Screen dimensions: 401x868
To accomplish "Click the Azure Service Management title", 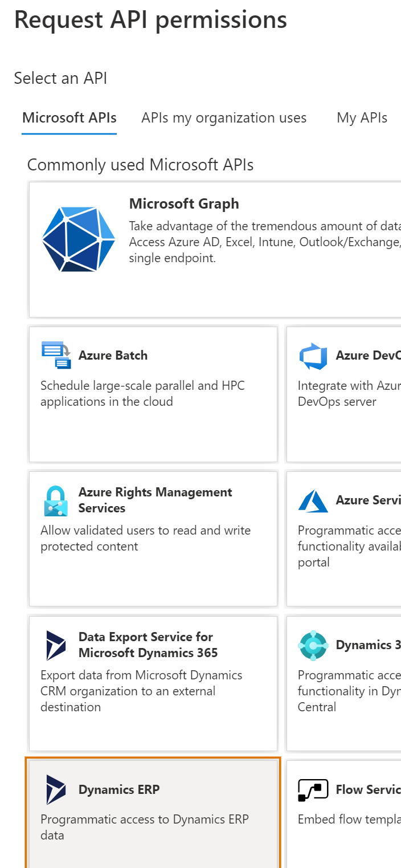I will coord(368,500).
